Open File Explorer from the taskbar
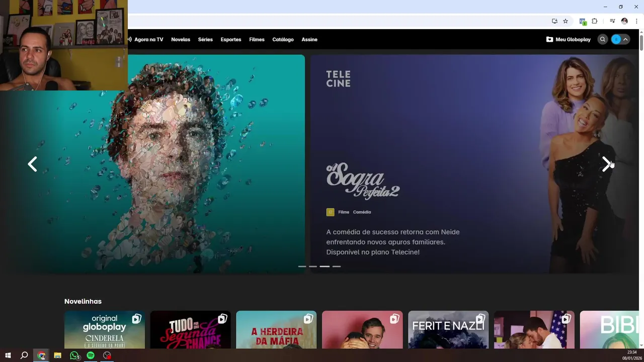 pos(57,355)
